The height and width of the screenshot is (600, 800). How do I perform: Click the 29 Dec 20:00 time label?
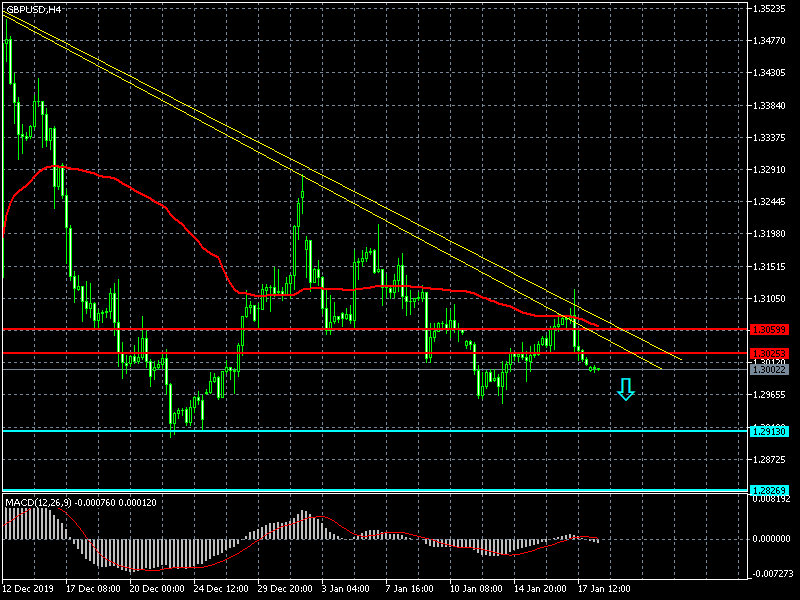point(285,589)
